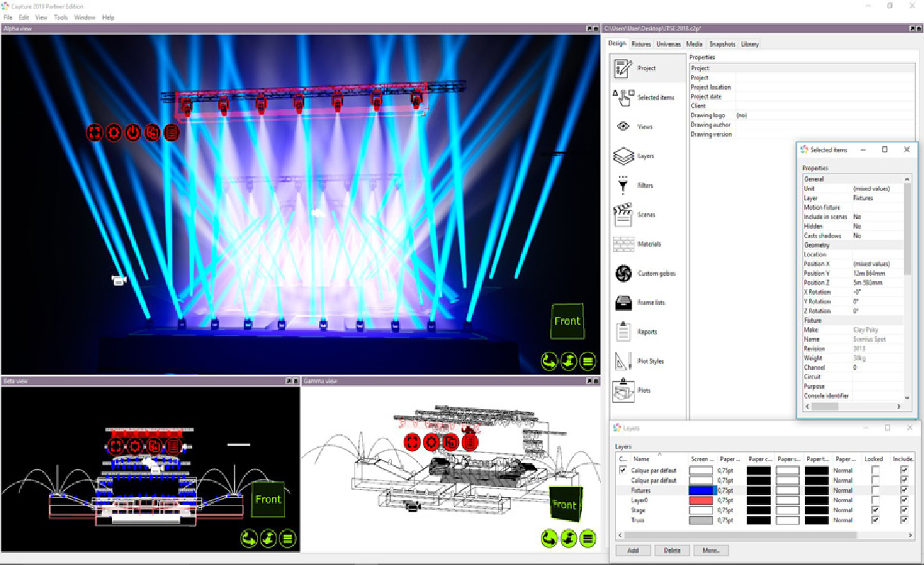Switch to the Universes tab
The image size is (924, 565).
[x=668, y=44]
